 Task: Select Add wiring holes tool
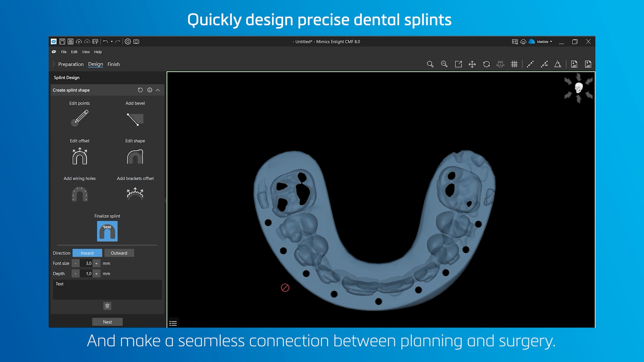coord(80,194)
